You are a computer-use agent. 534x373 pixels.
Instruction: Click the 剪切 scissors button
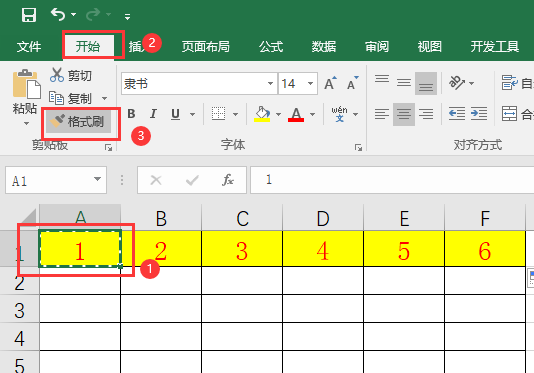(x=71, y=75)
